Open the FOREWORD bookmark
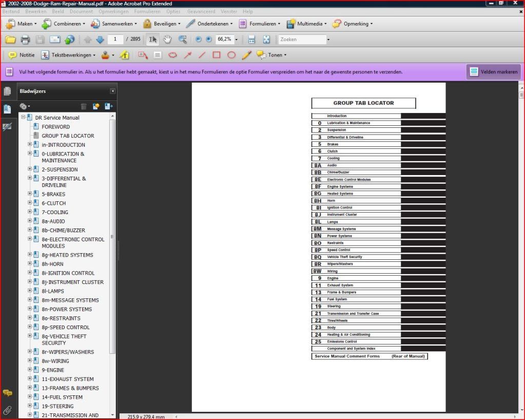The height and width of the screenshot is (420, 525). 55,127
